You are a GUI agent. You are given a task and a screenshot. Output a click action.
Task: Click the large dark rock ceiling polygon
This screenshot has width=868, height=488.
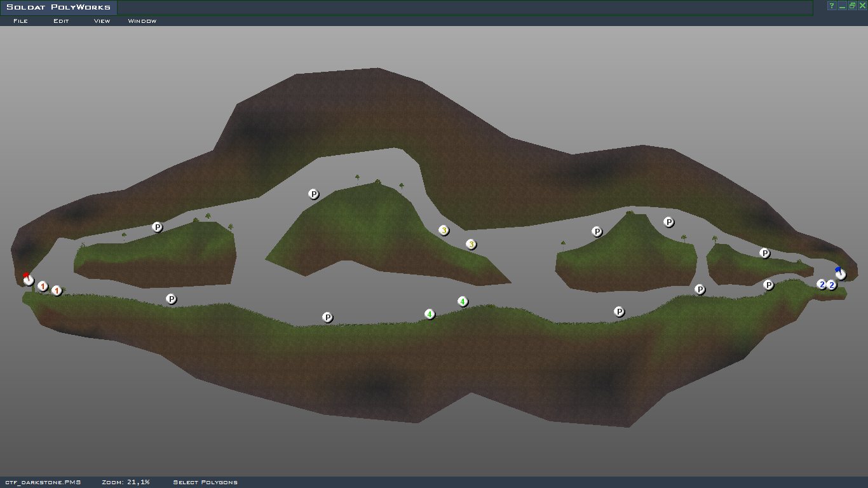click(381, 108)
